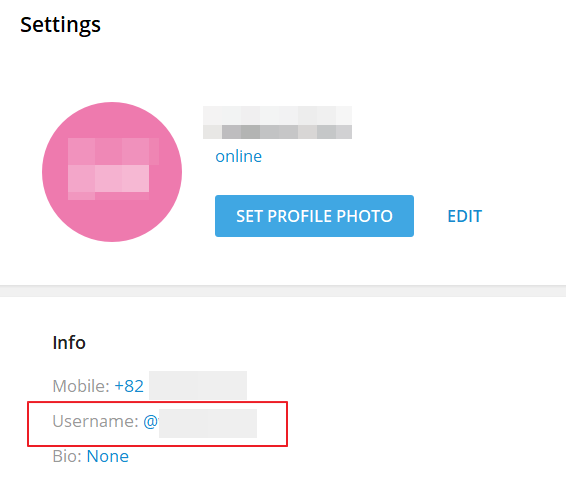Click the @ symbol of the username
This screenshot has width=566, height=480.
pos(151,421)
